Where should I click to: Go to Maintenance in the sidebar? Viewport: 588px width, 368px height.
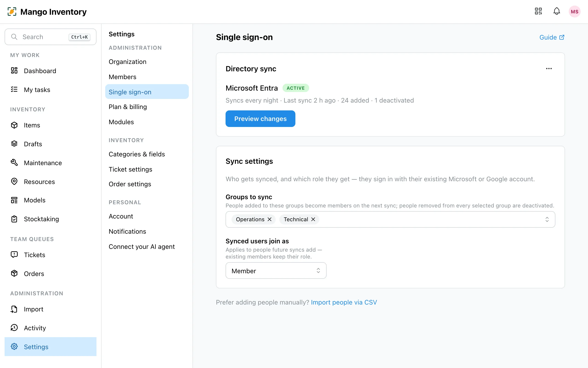[x=51, y=163]
